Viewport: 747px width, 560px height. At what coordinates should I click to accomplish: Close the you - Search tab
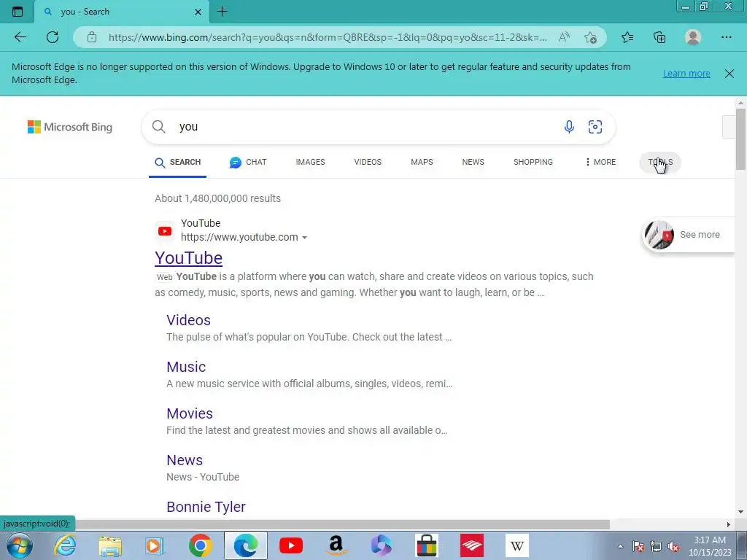click(198, 12)
